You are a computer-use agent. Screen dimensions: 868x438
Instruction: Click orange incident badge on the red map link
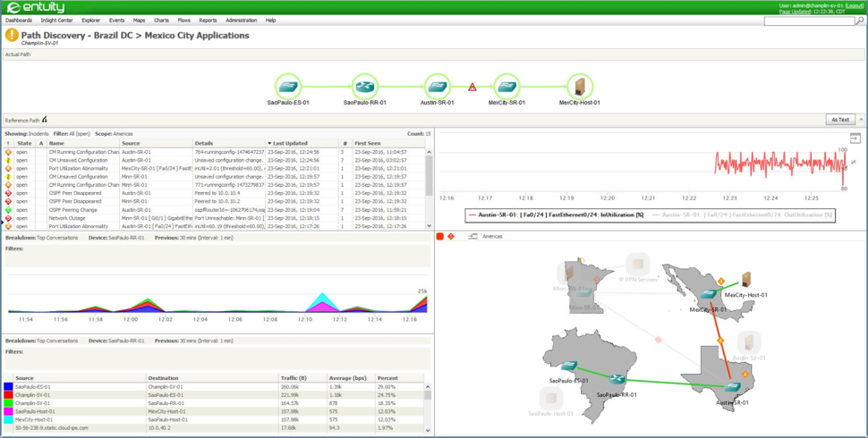(x=720, y=340)
